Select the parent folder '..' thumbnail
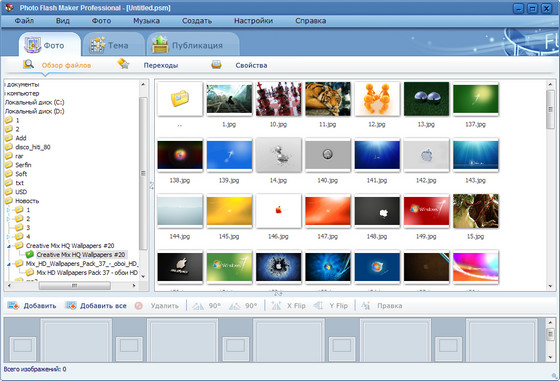 (180, 99)
